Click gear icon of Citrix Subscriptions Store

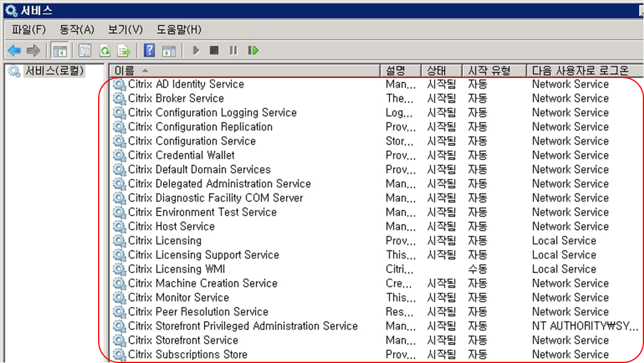(119, 354)
